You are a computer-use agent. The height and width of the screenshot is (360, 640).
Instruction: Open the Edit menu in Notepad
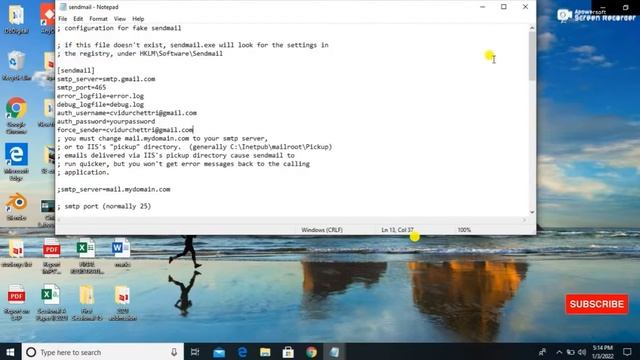78,19
